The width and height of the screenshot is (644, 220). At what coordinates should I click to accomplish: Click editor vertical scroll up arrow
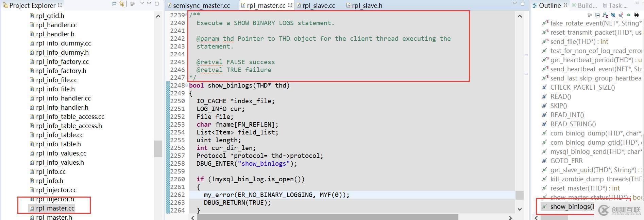[520, 16]
